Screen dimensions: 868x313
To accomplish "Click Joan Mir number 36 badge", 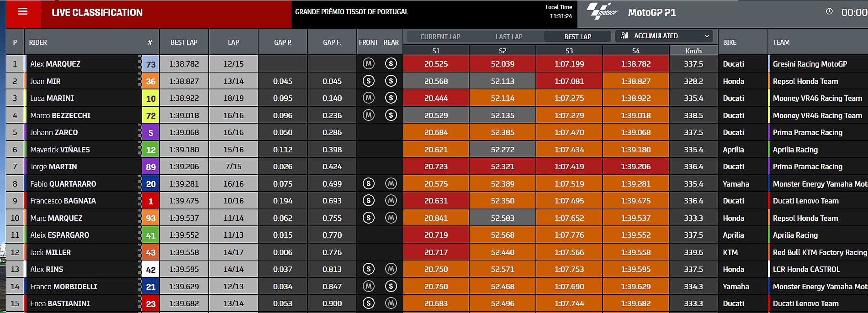I will 151,81.
